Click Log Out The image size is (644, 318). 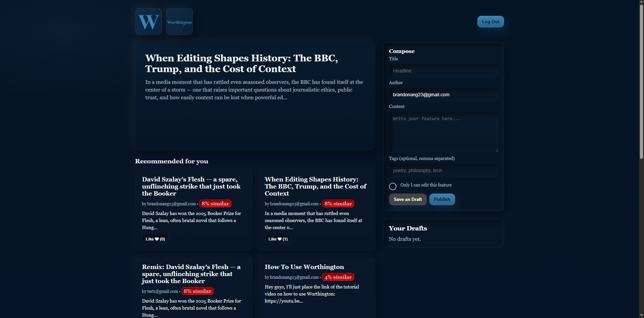(490, 21)
